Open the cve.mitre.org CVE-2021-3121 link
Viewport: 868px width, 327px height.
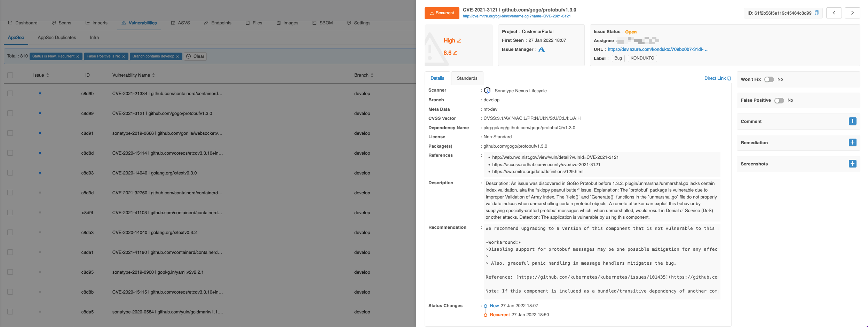point(516,16)
